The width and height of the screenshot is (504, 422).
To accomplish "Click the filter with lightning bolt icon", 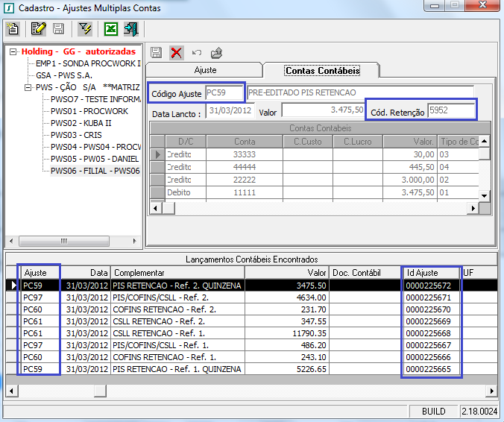I will 85,29.
